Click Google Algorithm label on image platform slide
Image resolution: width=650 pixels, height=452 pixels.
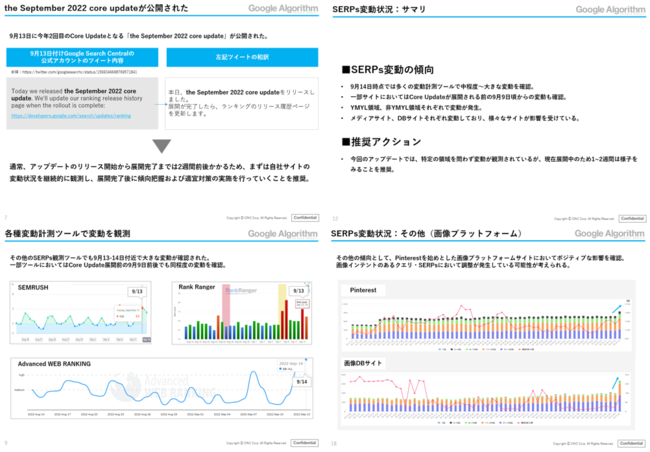609,234
